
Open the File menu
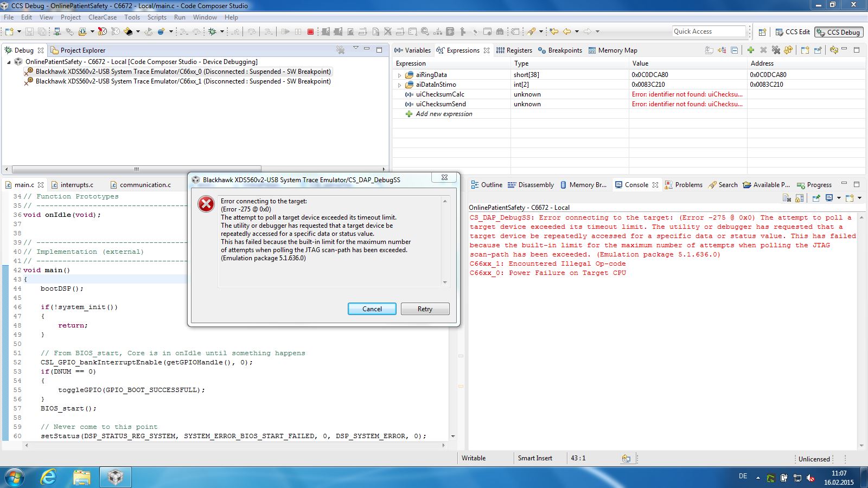click(x=9, y=17)
